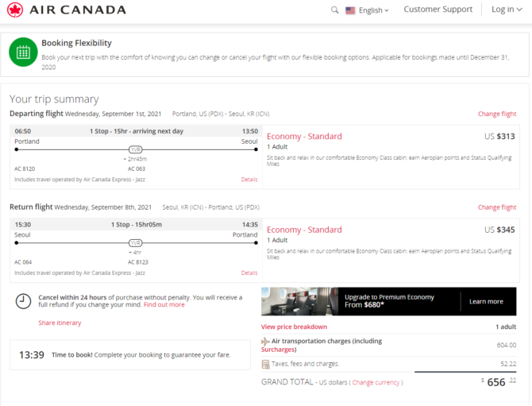Click the 13:39 booking countdown timer

pyautogui.click(x=32, y=355)
